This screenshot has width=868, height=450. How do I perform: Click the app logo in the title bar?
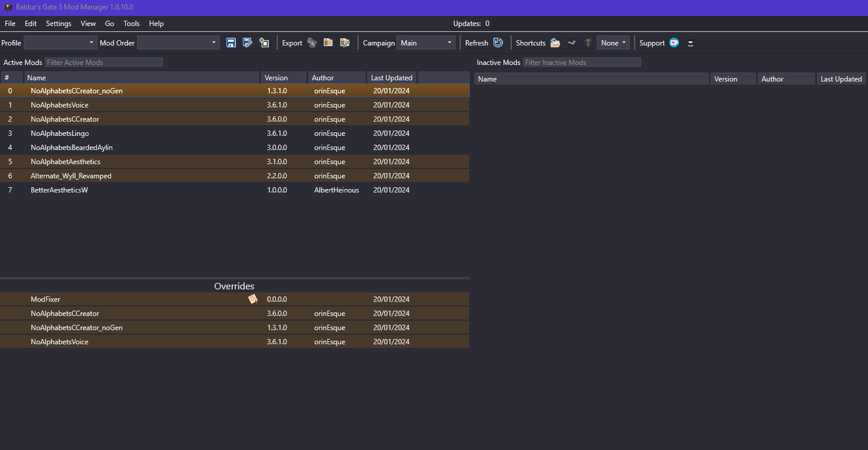[8, 6]
